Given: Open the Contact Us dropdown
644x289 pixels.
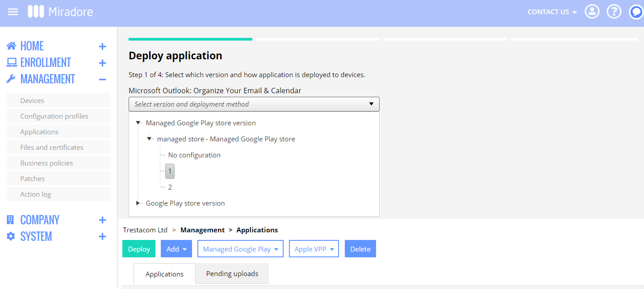Looking at the screenshot, I should (x=552, y=12).
